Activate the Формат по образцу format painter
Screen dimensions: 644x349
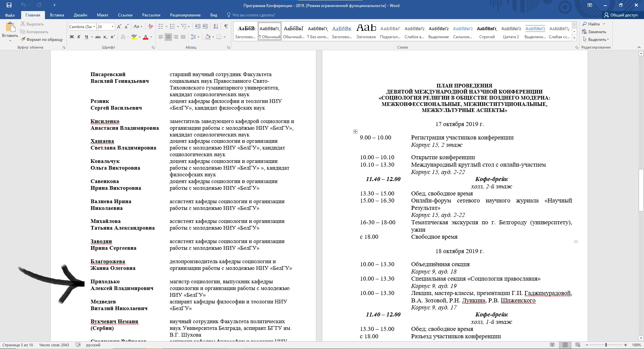click(x=42, y=40)
